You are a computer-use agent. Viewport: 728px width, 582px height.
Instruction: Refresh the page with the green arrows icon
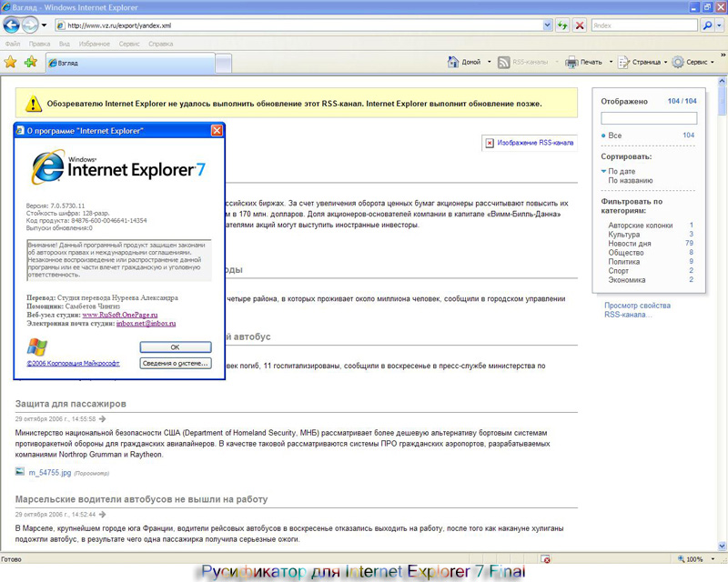[x=562, y=25]
